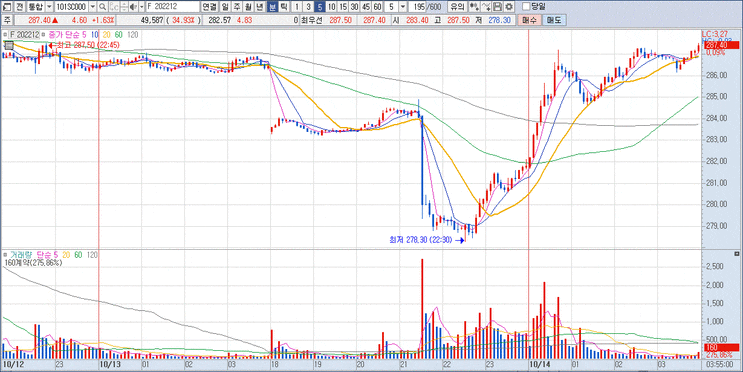This screenshot has height=372, width=743.
Task: Open the 101SC000 symbol code dropdown
Action: [x=92, y=7]
